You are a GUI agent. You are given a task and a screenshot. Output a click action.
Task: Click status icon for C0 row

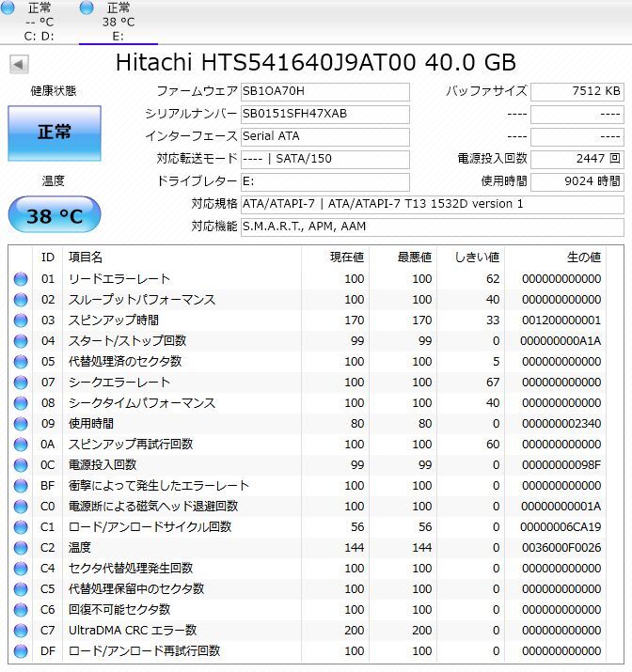tap(21, 507)
